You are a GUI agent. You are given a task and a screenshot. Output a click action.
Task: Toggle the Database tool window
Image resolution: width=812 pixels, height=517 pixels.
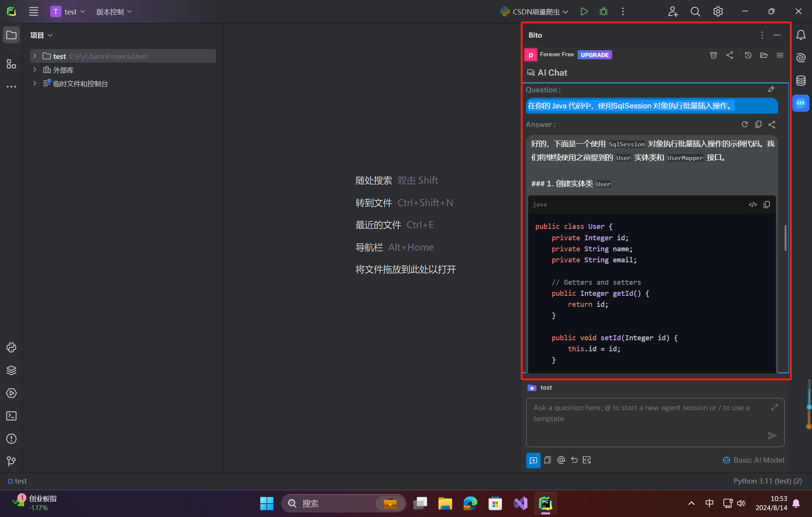(801, 81)
